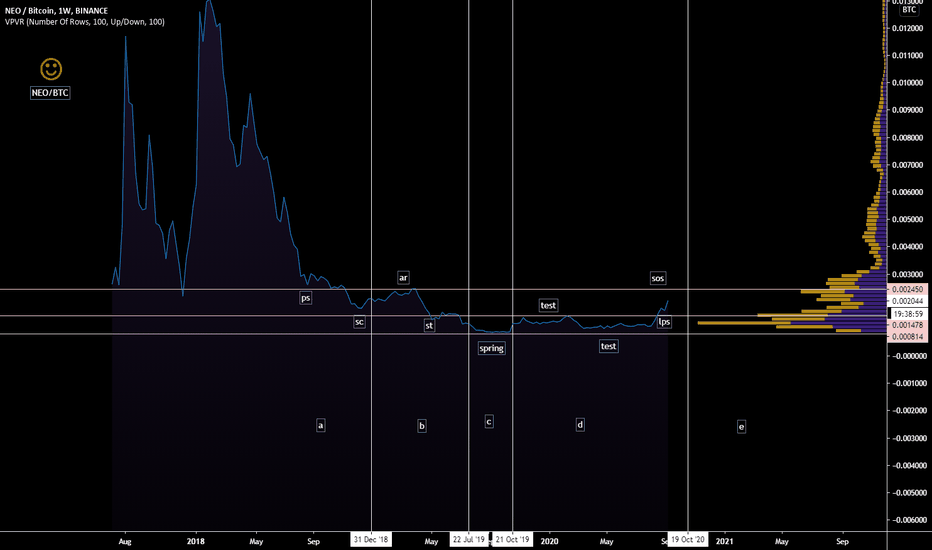932x550 pixels.
Task: Click the 0.010000 price axis tick
Action: click(908, 83)
